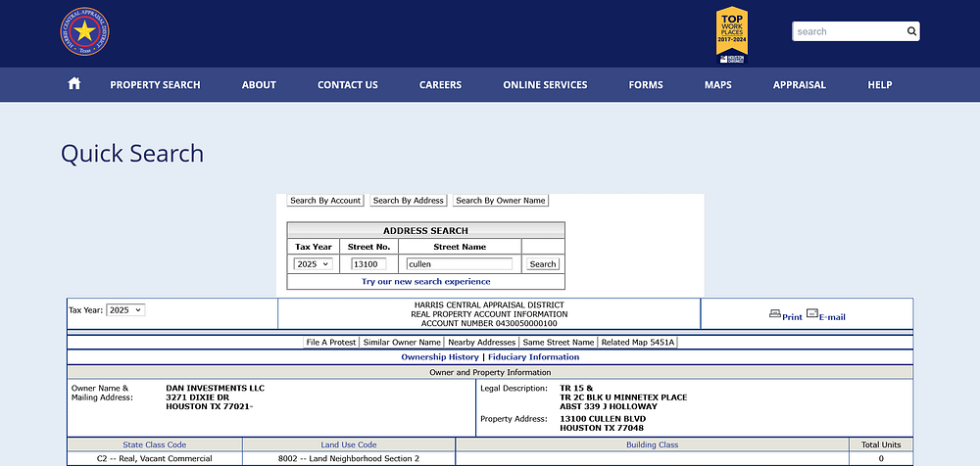980x466 pixels.
Task: Click owner name DAN INVESTMENTS LLC
Action: [215, 388]
